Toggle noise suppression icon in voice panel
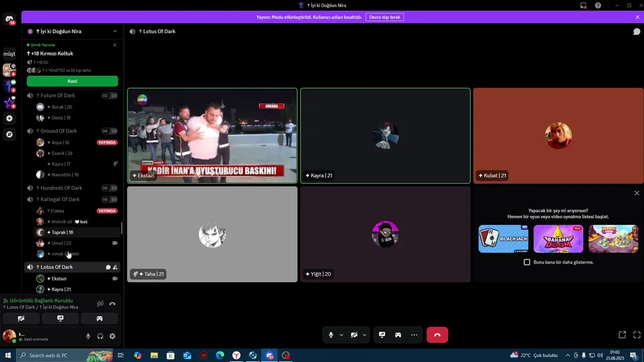644x362 pixels. [100, 304]
